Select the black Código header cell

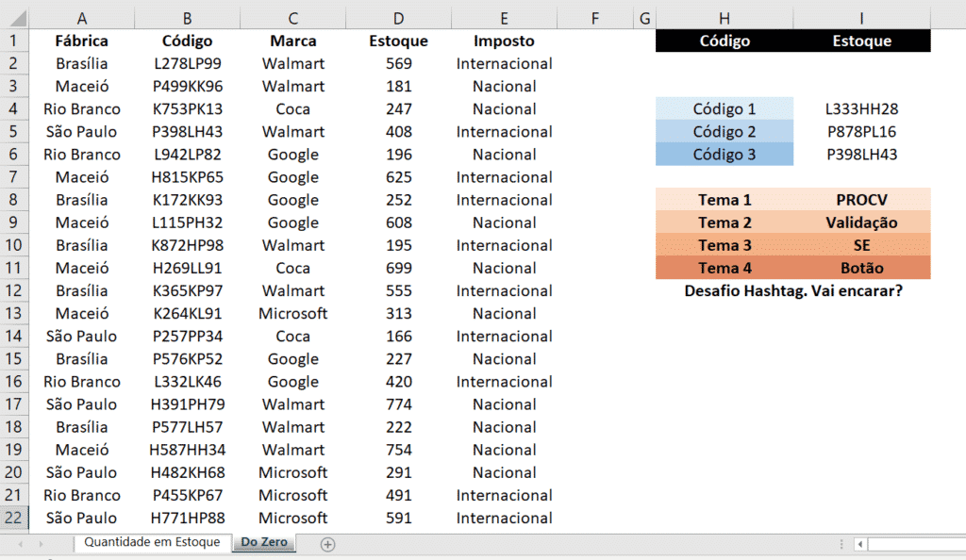(724, 40)
